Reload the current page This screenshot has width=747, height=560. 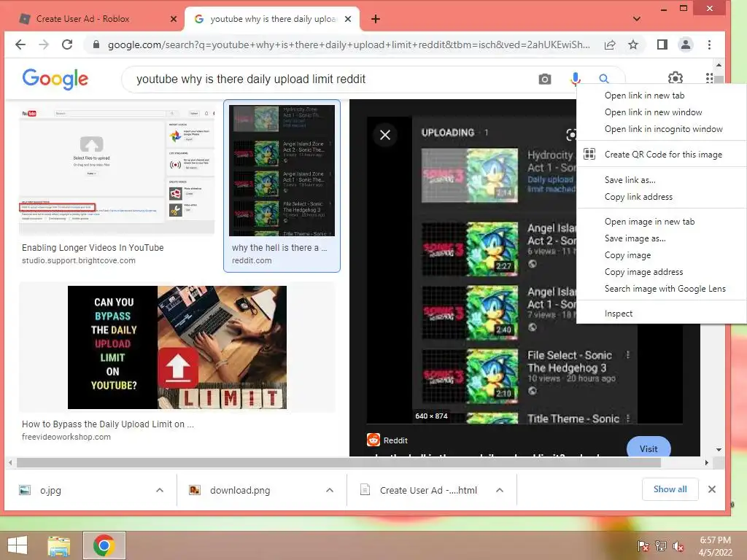pos(67,44)
